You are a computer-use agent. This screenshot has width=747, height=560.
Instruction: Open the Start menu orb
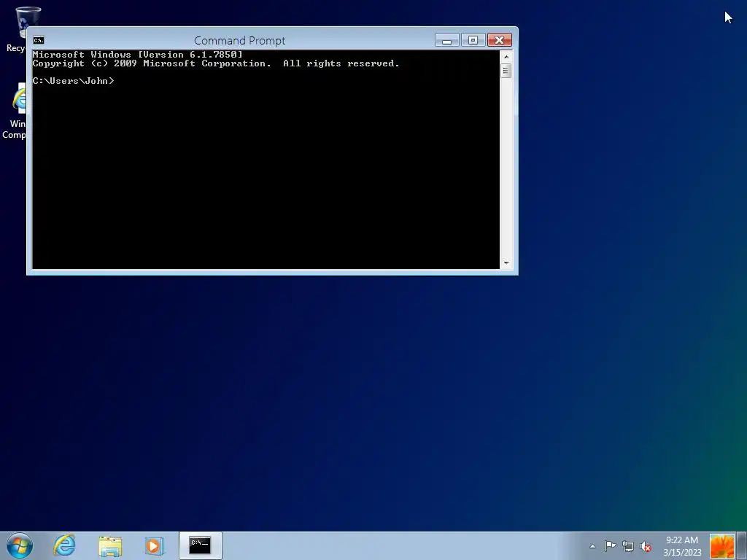tap(20, 545)
